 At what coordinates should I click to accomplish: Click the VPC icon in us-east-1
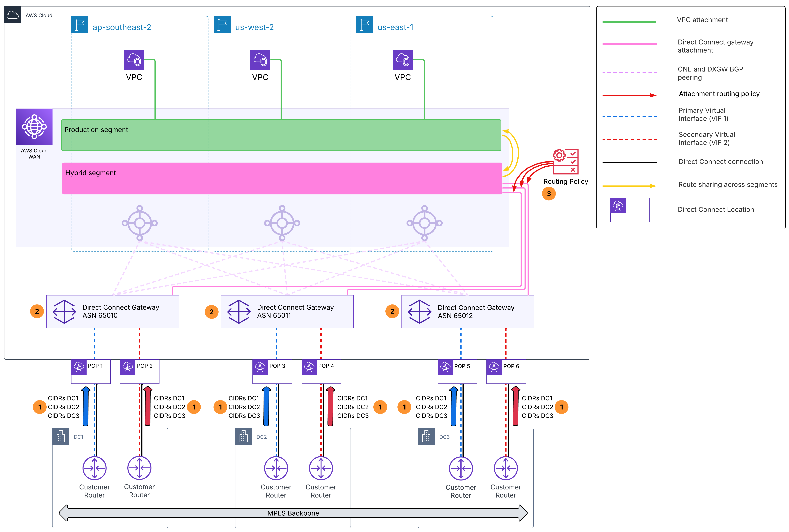(x=403, y=60)
